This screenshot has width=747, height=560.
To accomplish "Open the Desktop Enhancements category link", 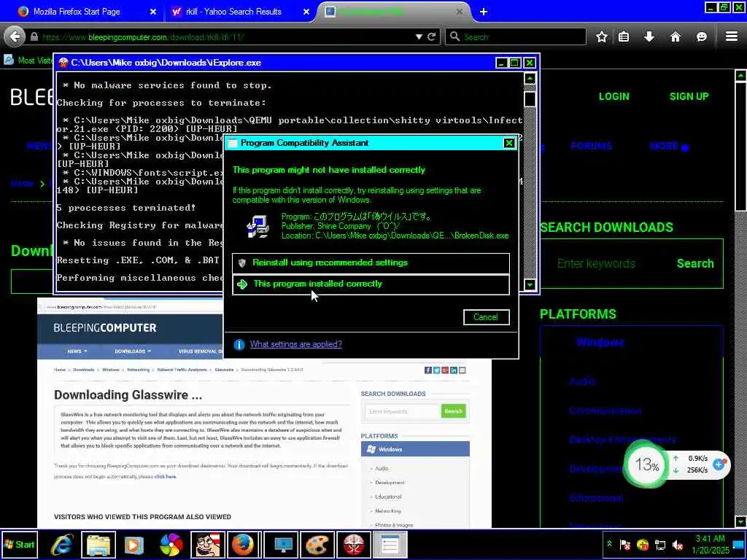I will [623, 440].
